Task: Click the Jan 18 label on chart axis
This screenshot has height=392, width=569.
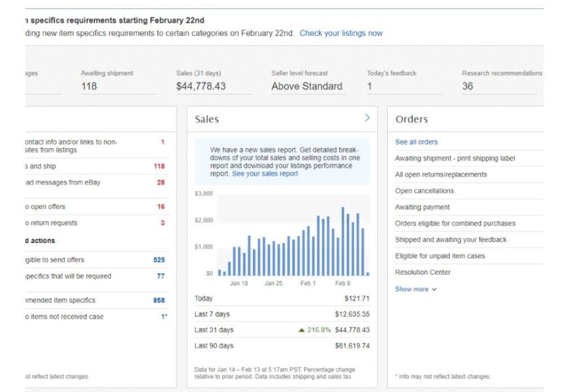Action: pos(239,284)
